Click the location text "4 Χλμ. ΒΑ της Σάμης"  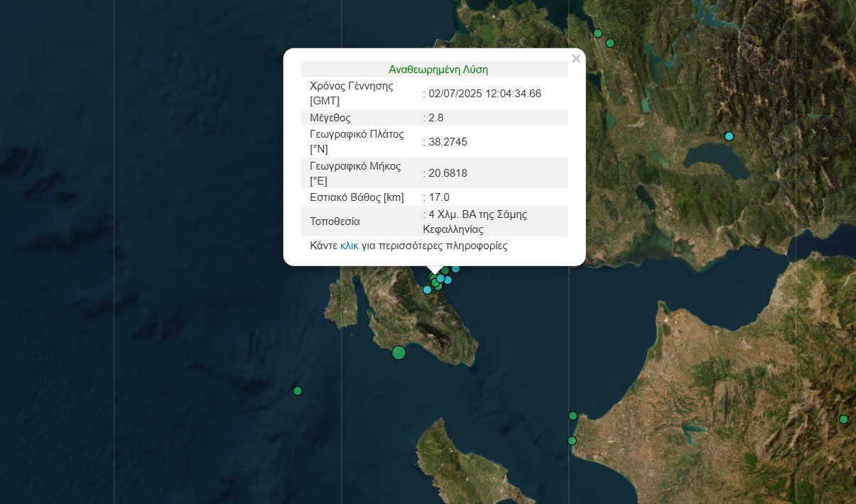click(477, 214)
